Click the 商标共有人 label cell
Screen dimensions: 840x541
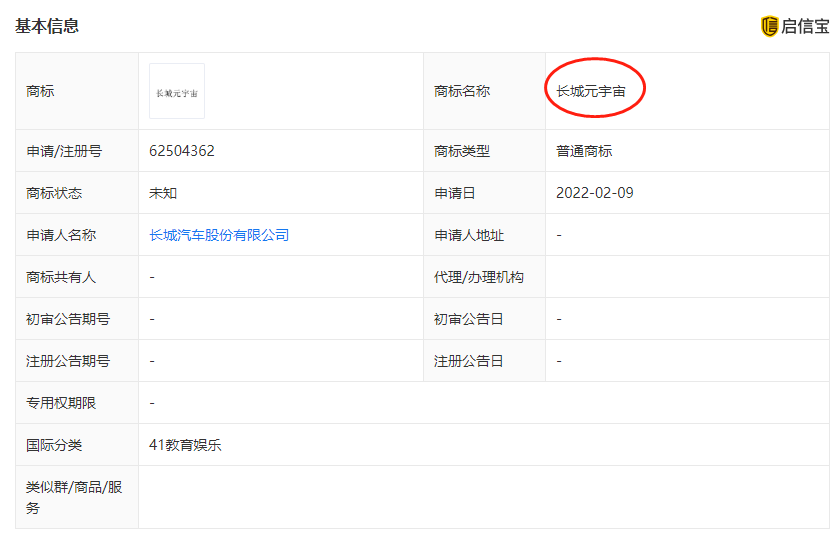77,277
